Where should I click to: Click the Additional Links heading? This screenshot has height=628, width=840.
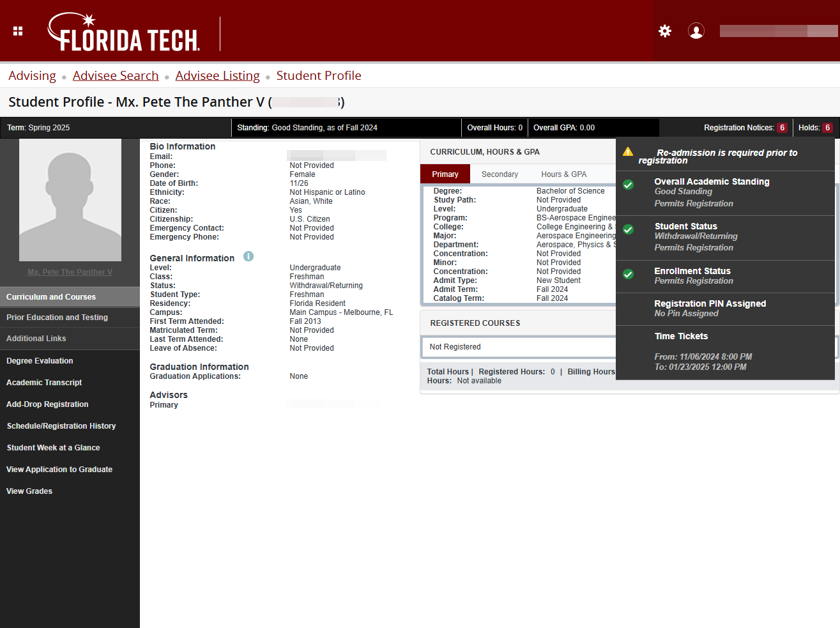(x=36, y=339)
